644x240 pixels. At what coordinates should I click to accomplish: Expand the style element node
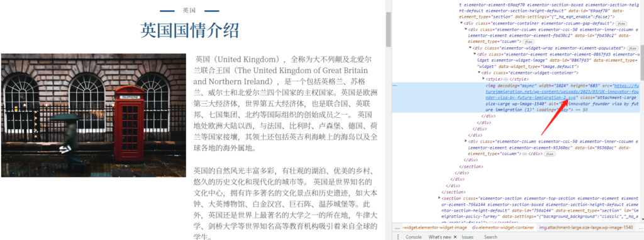tap(484, 79)
